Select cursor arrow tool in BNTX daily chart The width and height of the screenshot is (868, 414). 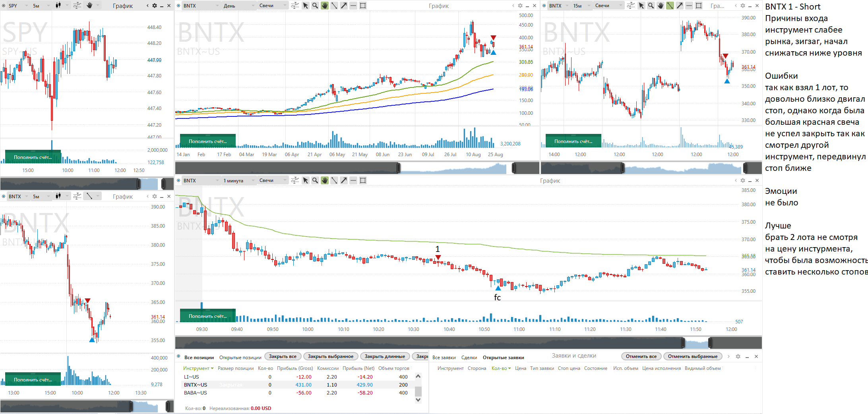point(306,6)
